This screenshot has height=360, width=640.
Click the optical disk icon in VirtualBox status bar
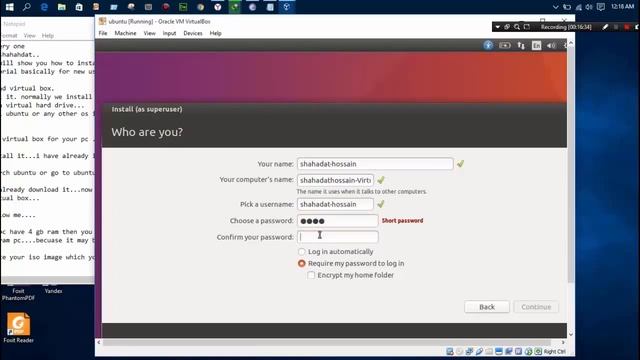[460, 351]
